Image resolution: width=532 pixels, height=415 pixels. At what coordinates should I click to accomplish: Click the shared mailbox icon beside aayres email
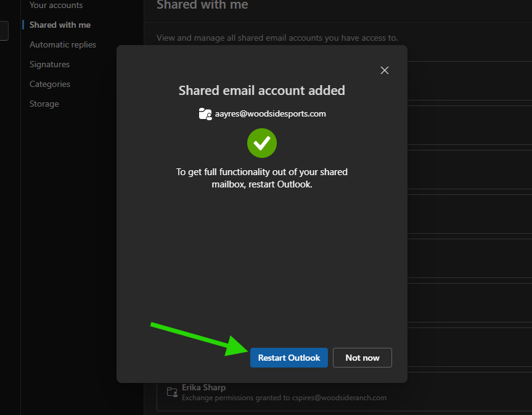(x=205, y=114)
